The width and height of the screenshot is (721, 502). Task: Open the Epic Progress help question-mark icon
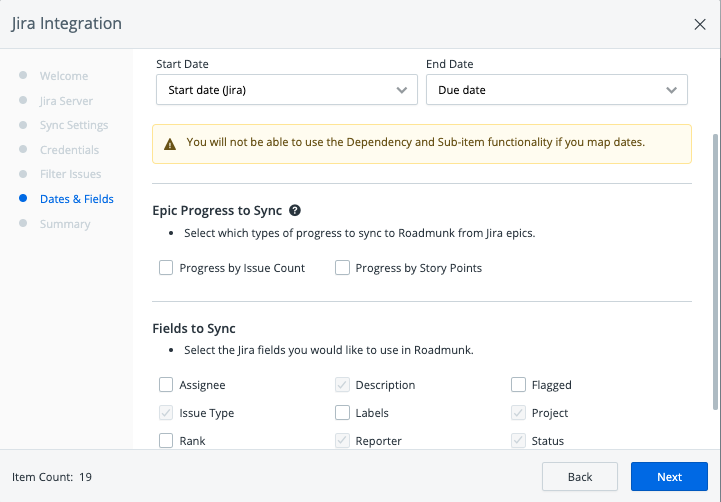(295, 211)
